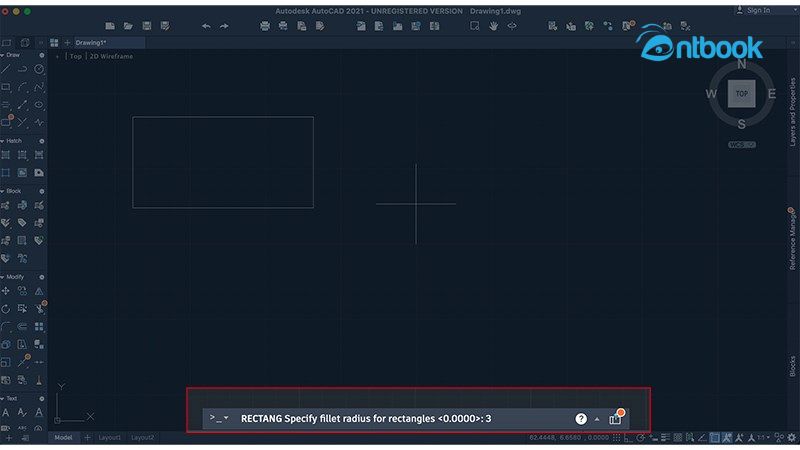This screenshot has width=800, height=450.
Task: Open new drawing tab with plus button
Action: tap(67, 43)
